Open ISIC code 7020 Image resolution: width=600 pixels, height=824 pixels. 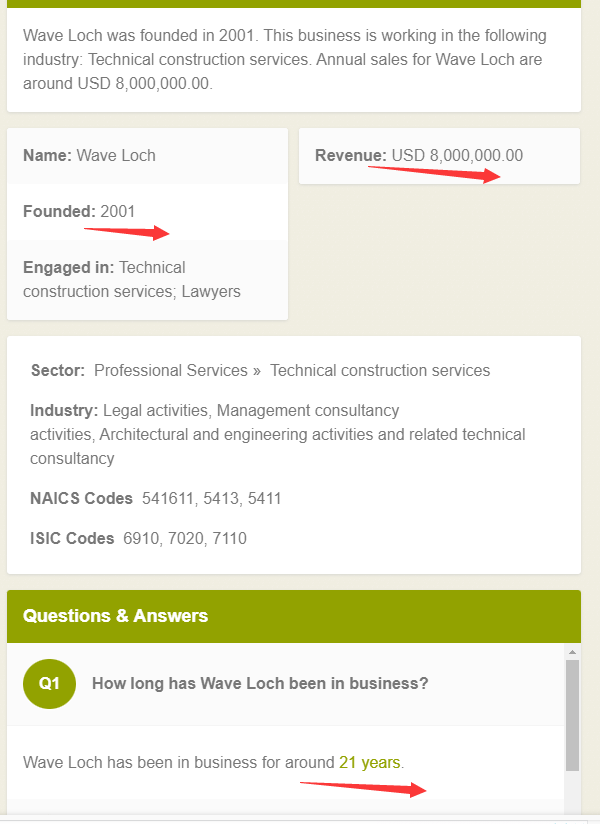[x=185, y=538]
